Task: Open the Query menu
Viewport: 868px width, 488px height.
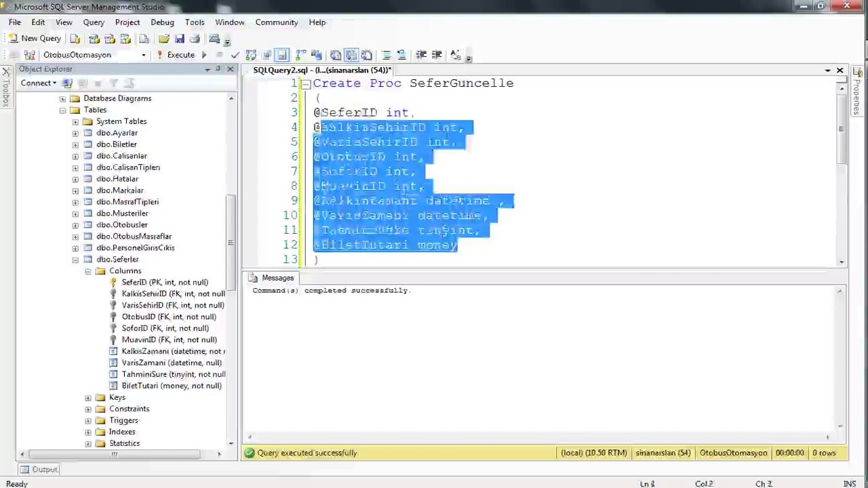Action: pos(94,22)
